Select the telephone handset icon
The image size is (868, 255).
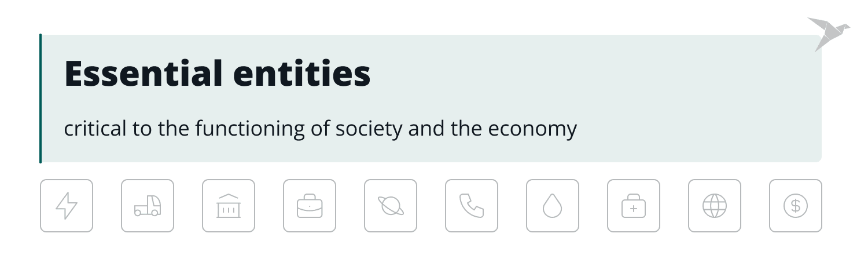pos(472,206)
